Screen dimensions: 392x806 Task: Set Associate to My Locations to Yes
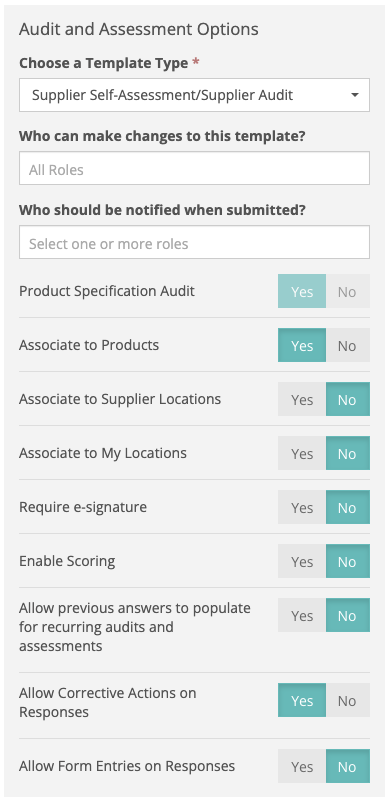click(302, 453)
